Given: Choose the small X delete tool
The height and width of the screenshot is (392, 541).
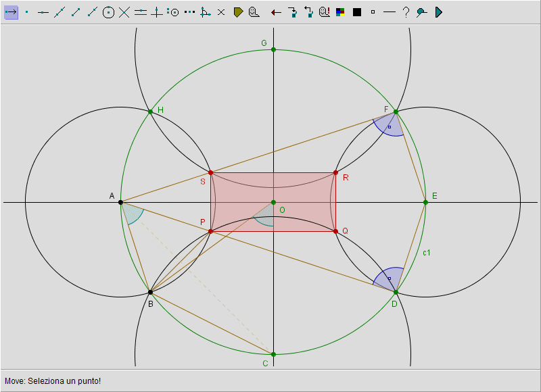Looking at the screenshot, I should click(221, 12).
